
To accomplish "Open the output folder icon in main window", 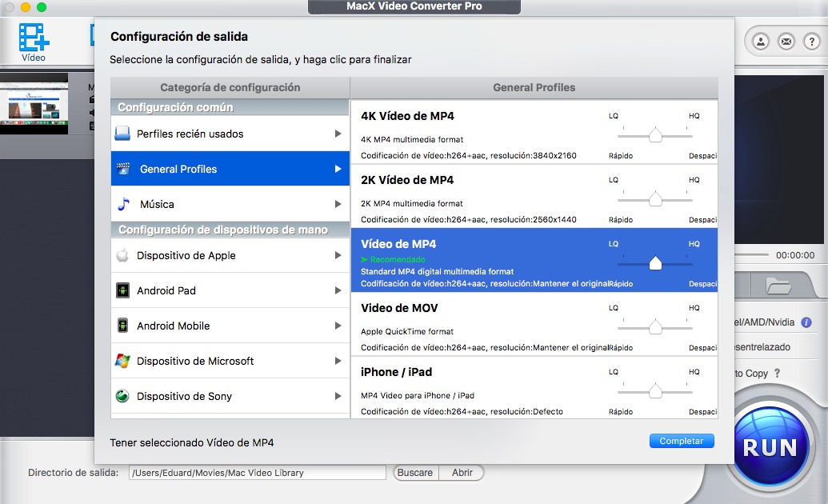I will 778,286.
